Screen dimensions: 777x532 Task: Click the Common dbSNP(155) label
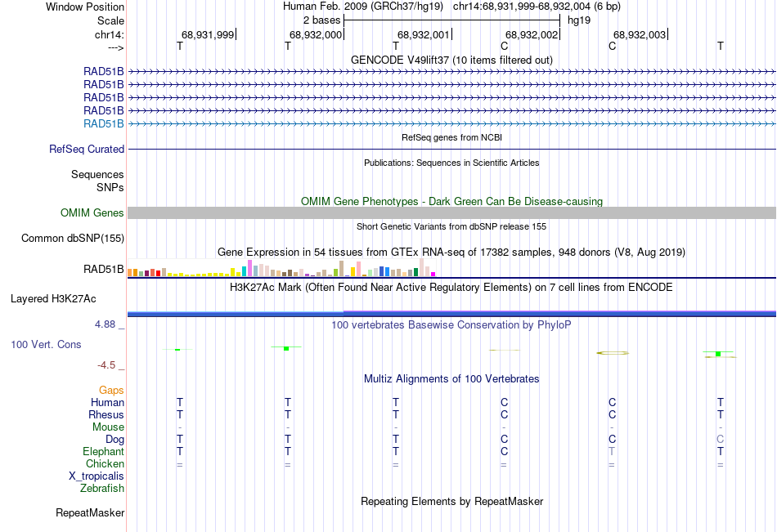click(x=72, y=239)
